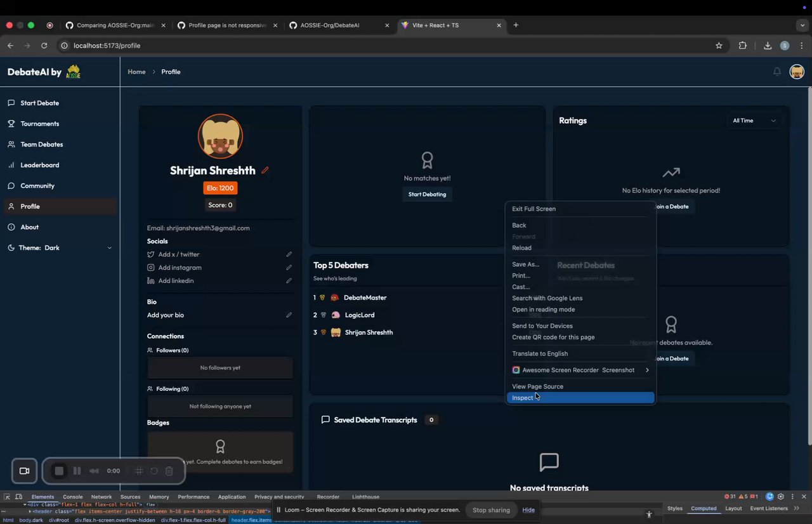812x524 pixels.
Task: Edit the x / twitter social link
Action: [289, 254]
